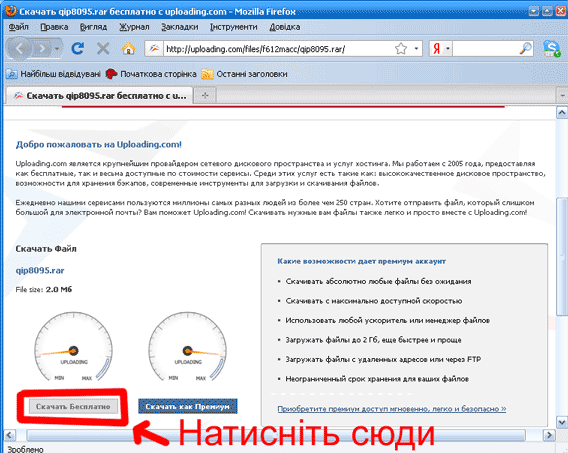Click Скачивать с максимально доступной скоростью item

click(373, 301)
